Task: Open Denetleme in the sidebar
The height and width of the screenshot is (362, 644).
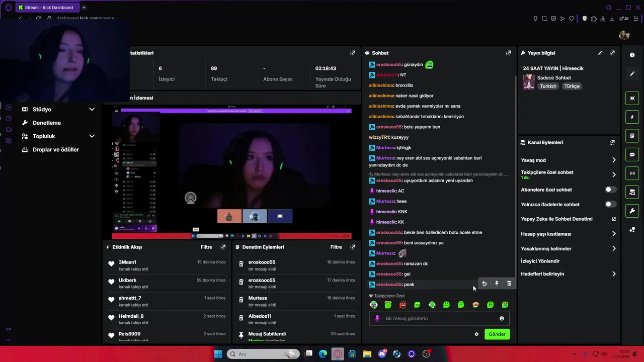Action: click(x=46, y=123)
